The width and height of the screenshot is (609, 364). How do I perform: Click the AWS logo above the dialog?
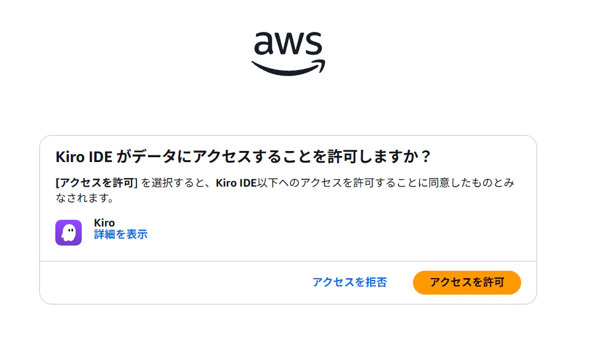pyautogui.click(x=288, y=53)
